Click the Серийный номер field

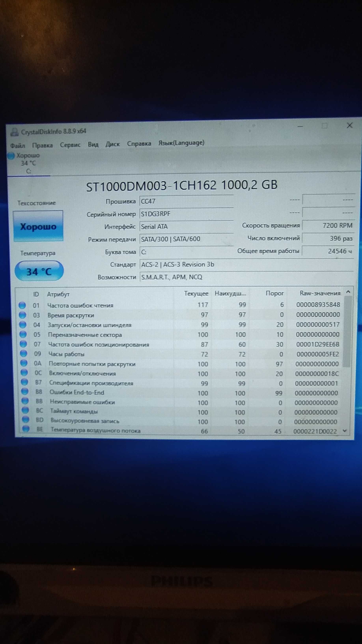[x=186, y=214]
